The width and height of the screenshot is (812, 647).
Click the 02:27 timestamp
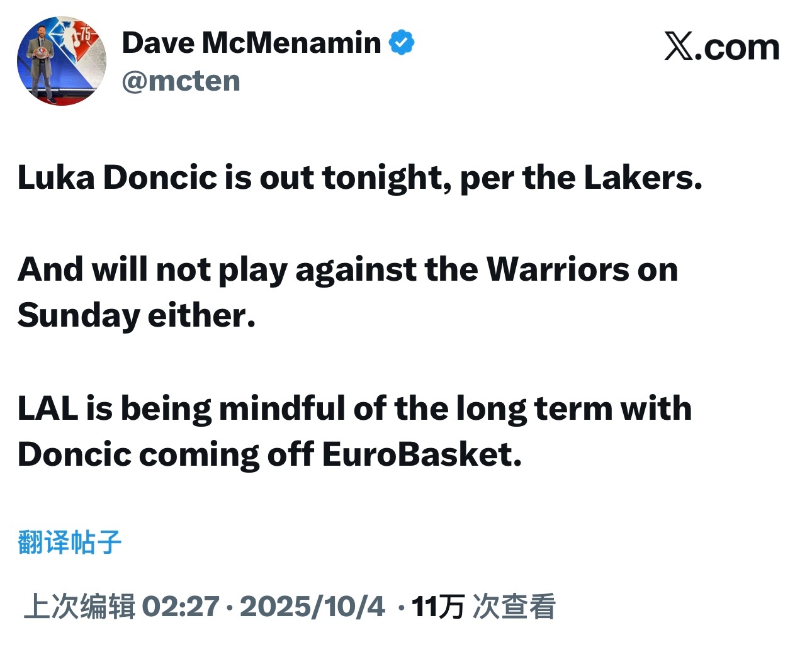tap(181, 607)
